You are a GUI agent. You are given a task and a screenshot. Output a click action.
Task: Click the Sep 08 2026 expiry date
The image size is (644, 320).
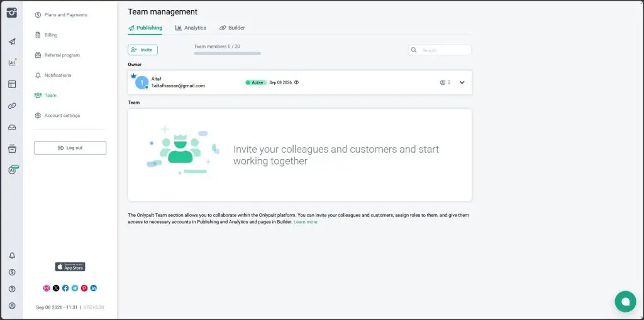[280, 82]
